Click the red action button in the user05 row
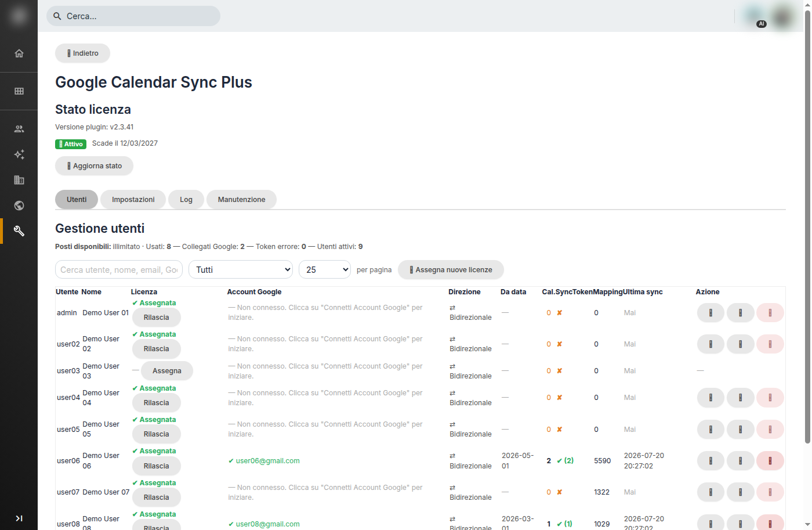 (770, 430)
